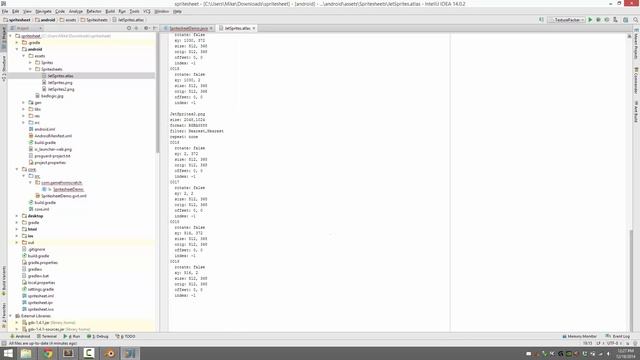
Task: Click Scroll from Source icon in Project panel
Action: click(x=129, y=28)
